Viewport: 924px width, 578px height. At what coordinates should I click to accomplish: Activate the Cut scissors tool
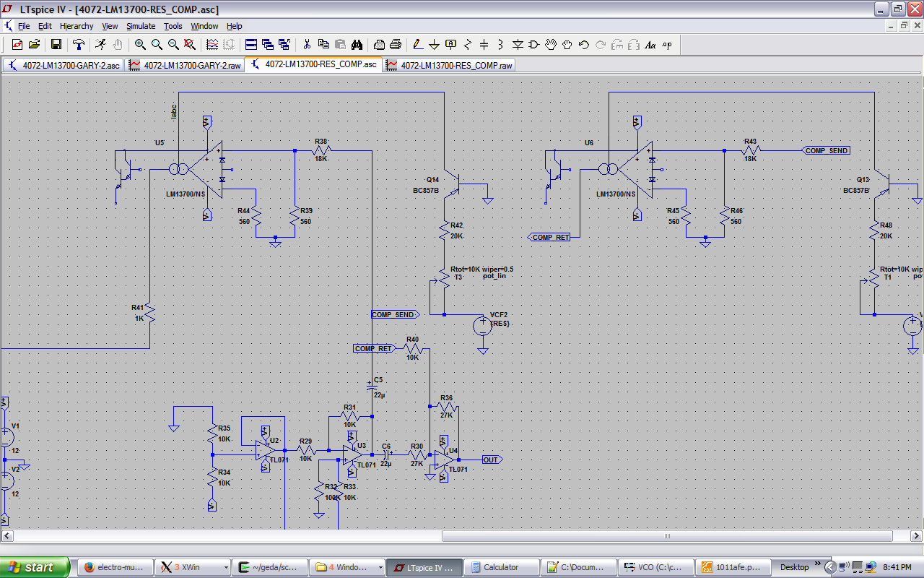click(306, 44)
